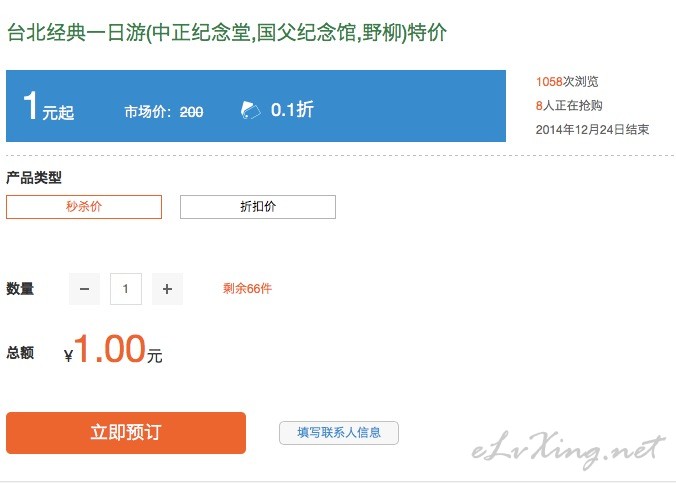Viewport: 676px width, 483px height.
Task: Click the eLvXing.net watermark logo
Action: [568, 450]
